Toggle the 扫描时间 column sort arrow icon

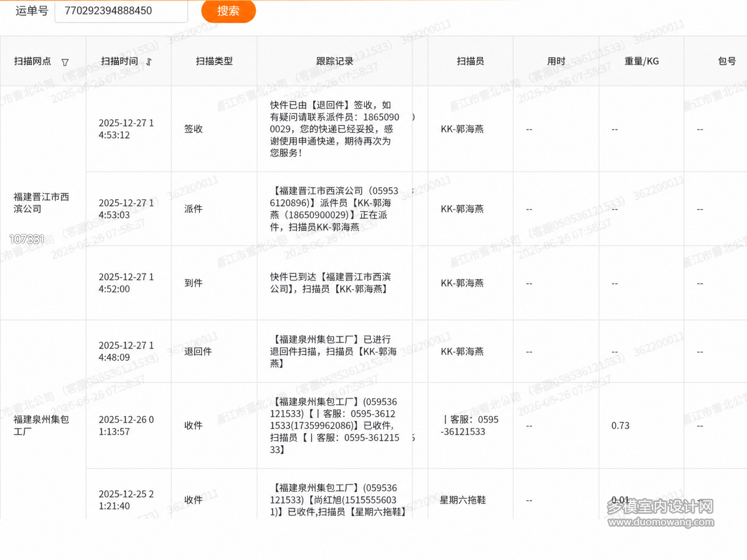click(x=149, y=62)
